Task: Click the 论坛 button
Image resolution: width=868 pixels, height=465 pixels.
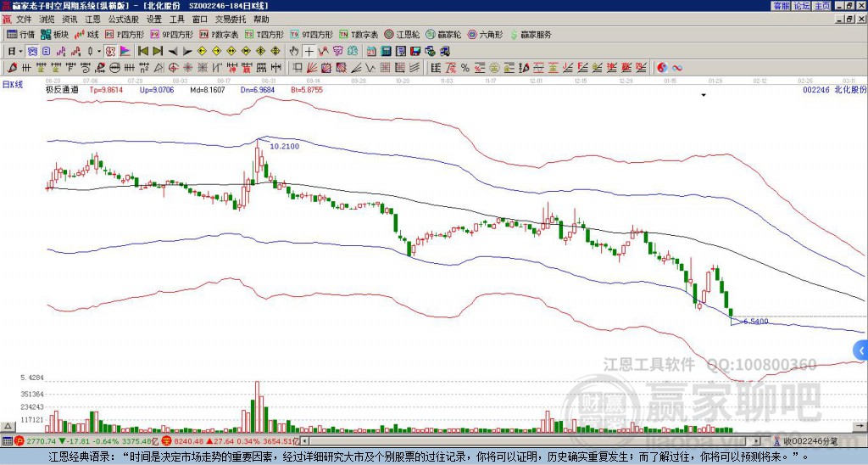Action: point(802,6)
